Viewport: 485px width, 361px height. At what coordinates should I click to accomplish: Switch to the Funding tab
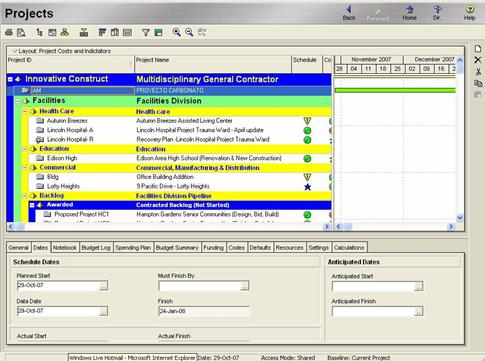click(213, 248)
